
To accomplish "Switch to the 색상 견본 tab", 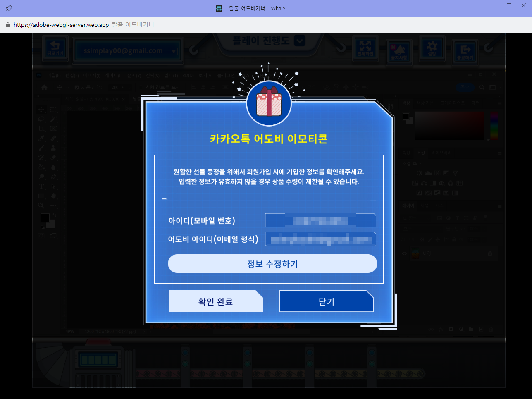I will coord(425,103).
